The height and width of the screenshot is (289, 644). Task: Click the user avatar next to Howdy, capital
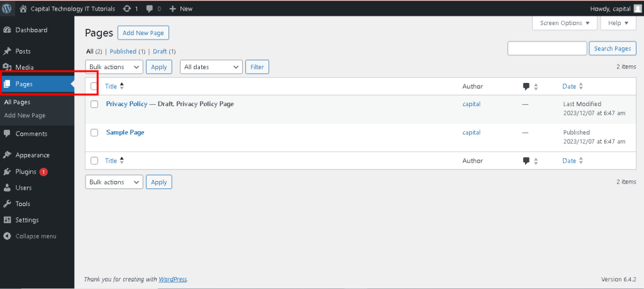pyautogui.click(x=637, y=9)
